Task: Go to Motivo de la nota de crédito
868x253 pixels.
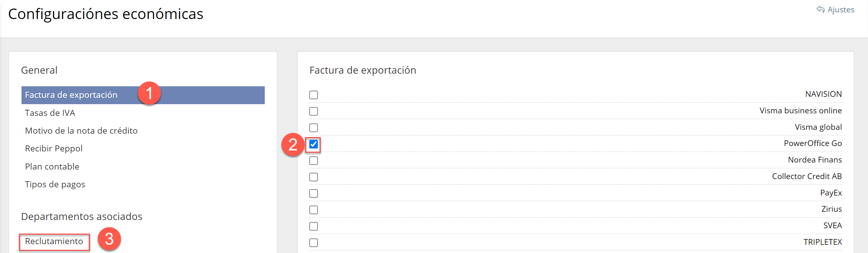Action: pyautogui.click(x=81, y=131)
